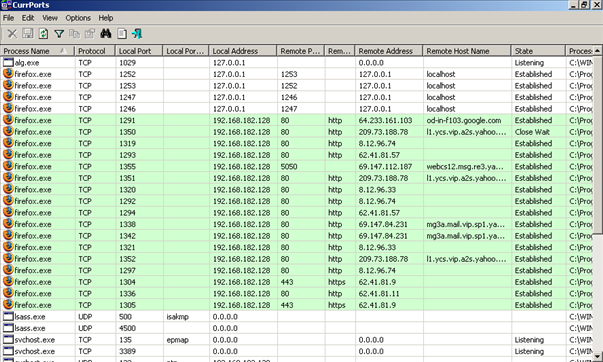Select remote address 64.233.161.103 cell
The width and height of the screenshot is (603, 362).
point(385,120)
